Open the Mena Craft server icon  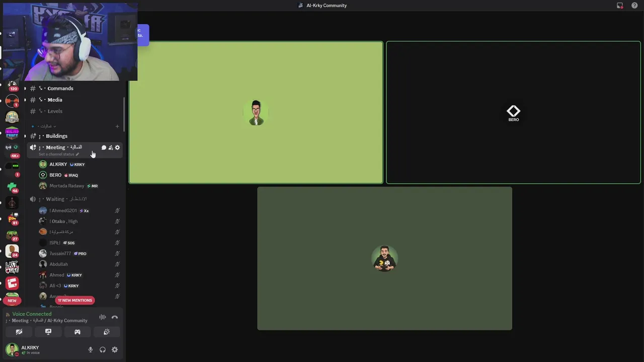coord(12,133)
